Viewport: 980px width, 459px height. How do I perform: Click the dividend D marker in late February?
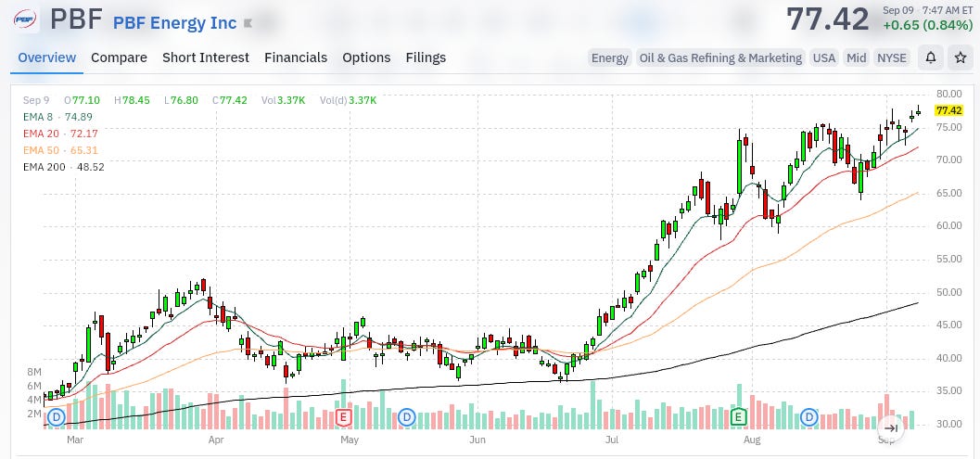tap(57, 416)
